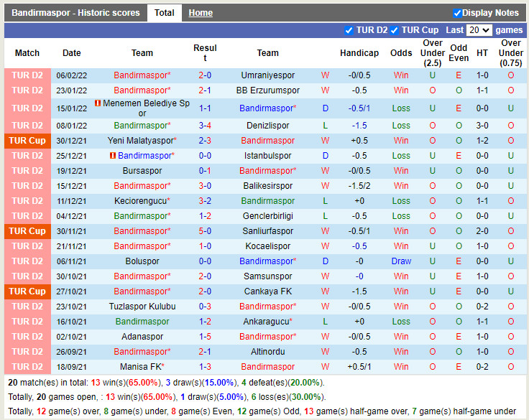529x420 pixels.
Task: Click the Handicap column header
Action: pos(359,53)
